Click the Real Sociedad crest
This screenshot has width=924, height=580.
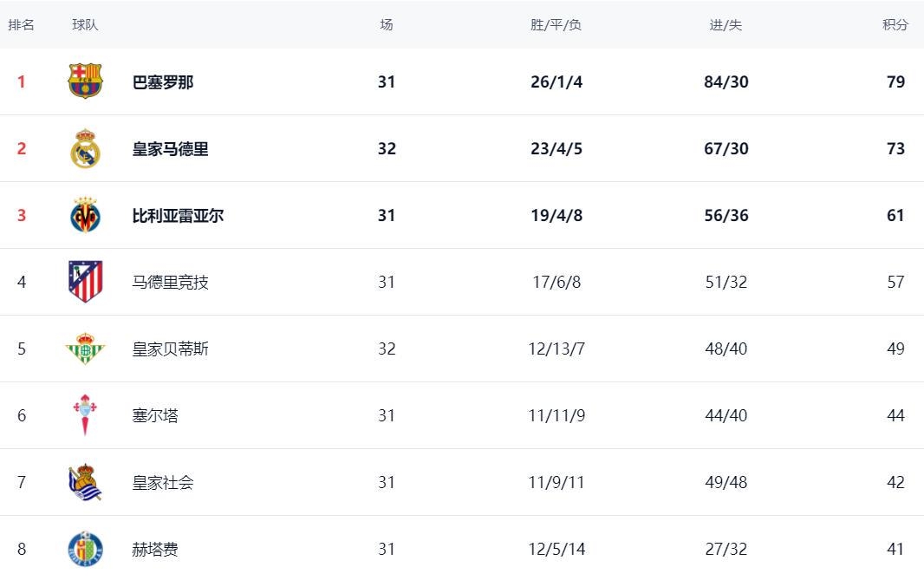pos(85,482)
